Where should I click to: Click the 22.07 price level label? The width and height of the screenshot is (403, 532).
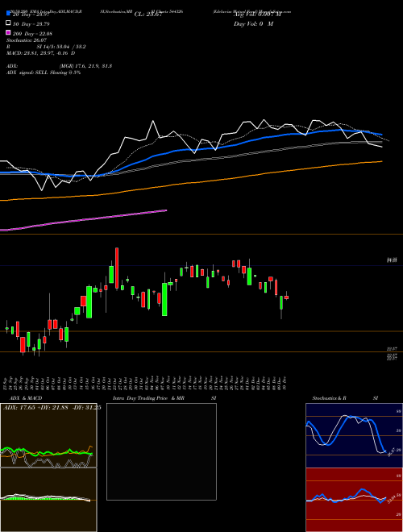[x=392, y=349]
